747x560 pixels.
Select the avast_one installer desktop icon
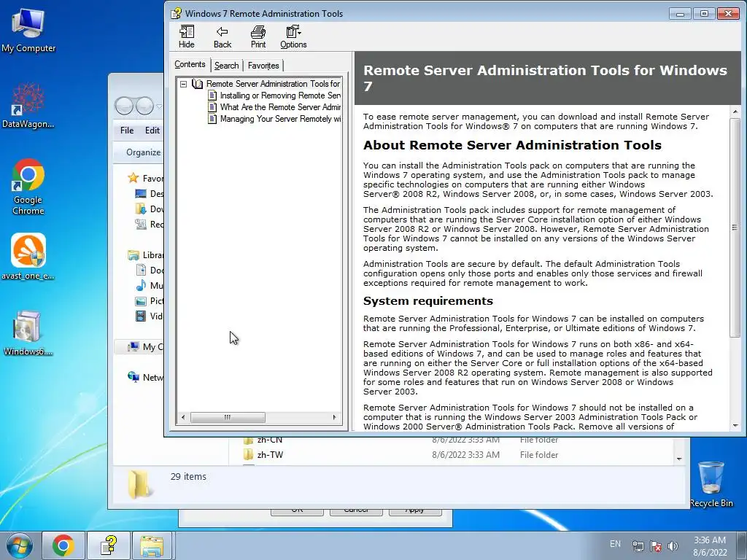(28, 256)
